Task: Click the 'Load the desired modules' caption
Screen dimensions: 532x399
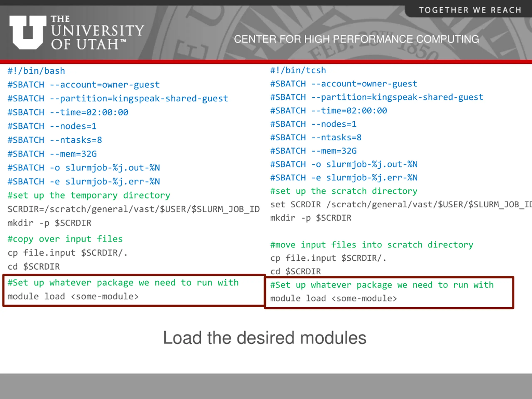Action: [x=265, y=338]
